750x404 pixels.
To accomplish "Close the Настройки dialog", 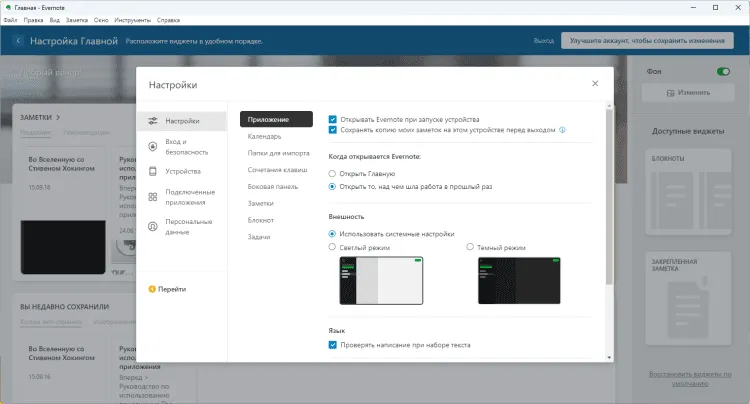I will [x=595, y=83].
